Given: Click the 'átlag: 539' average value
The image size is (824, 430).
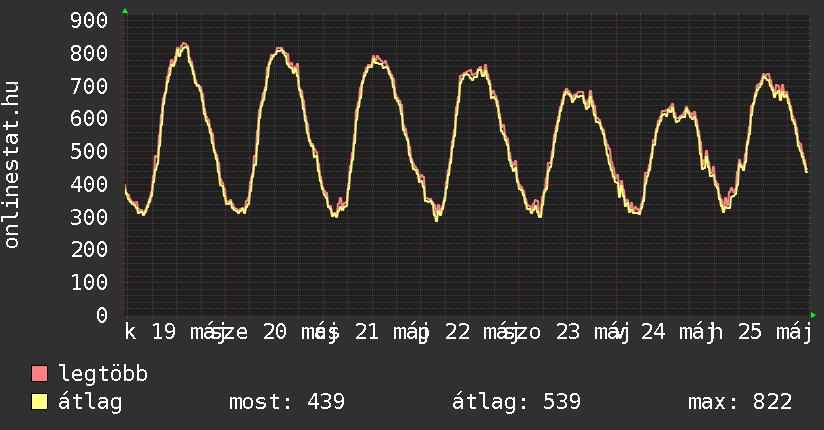Looking at the screenshot, I should pos(516,402).
